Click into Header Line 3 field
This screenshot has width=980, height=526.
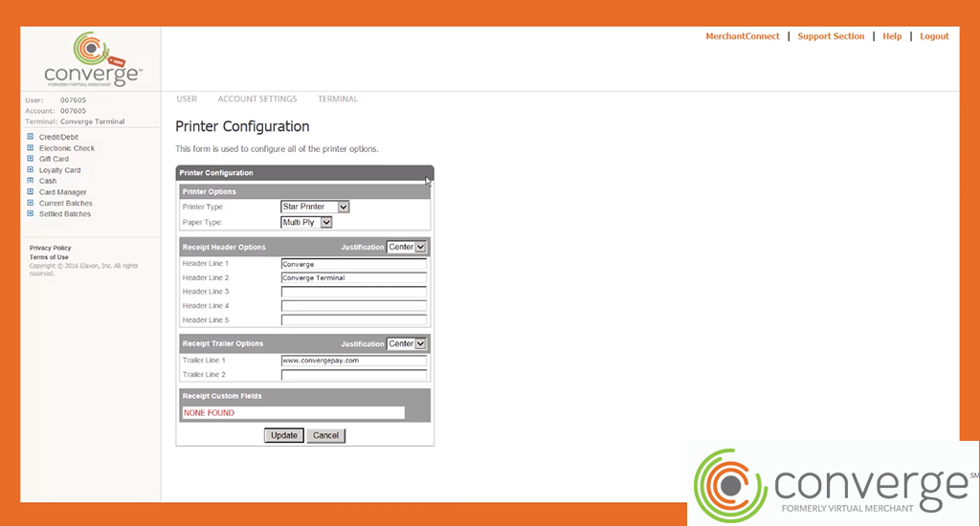[353, 292]
